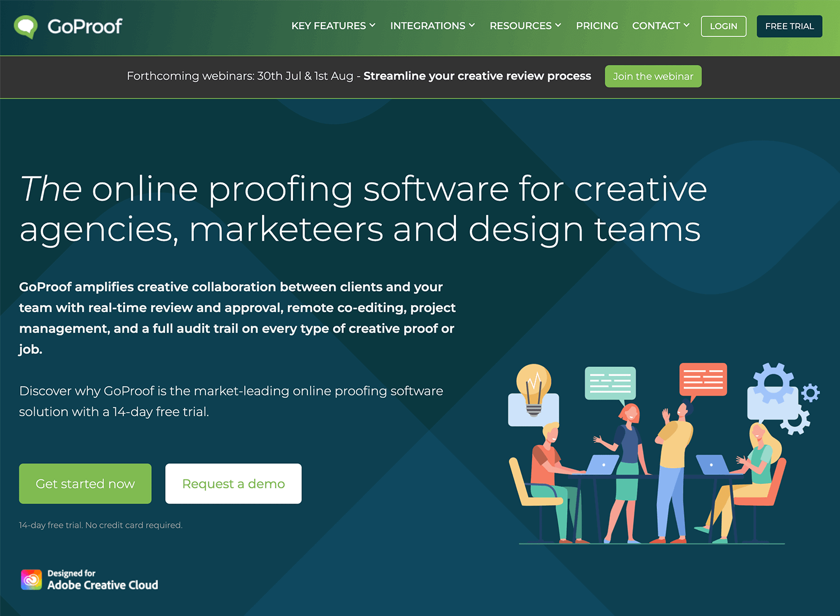Expand the Integrations chevron arrow
This screenshot has width=840, height=616.
pyautogui.click(x=472, y=25)
